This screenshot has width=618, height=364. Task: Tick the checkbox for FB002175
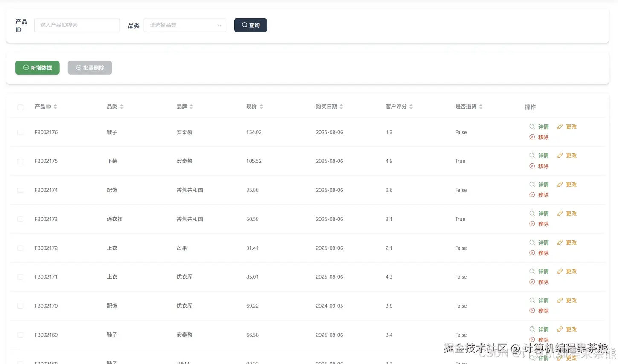tap(20, 161)
